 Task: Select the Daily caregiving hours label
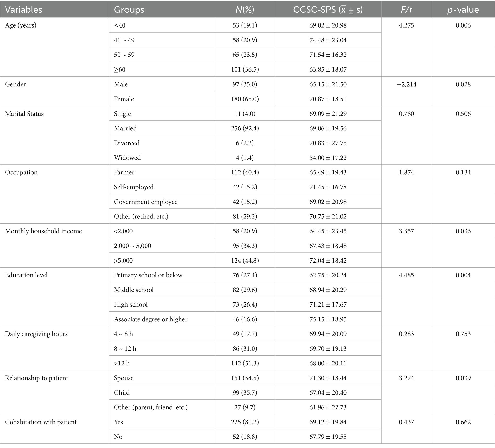[36, 334]
